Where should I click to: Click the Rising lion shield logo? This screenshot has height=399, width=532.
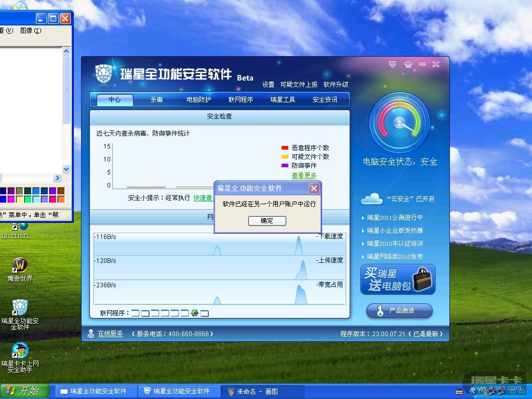(104, 74)
